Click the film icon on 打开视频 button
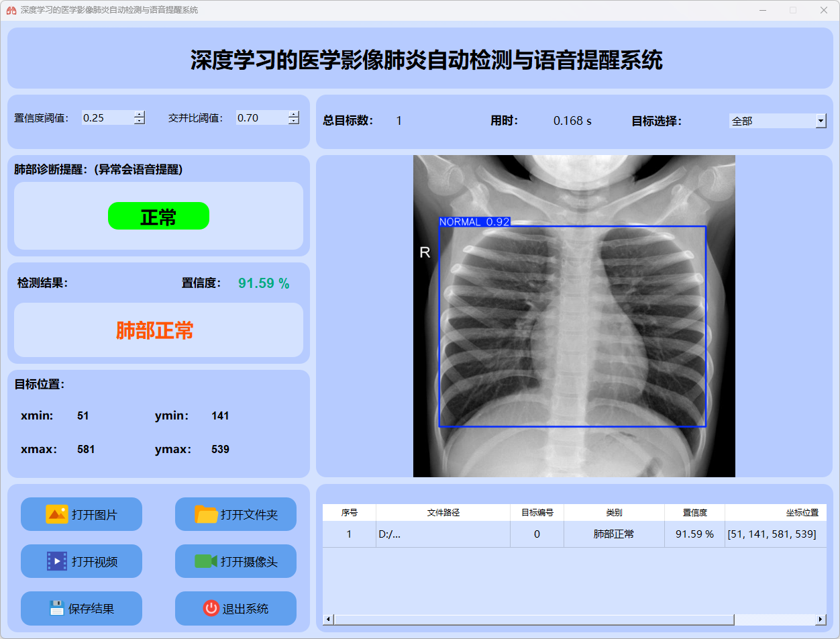This screenshot has width=840, height=639. click(x=57, y=561)
